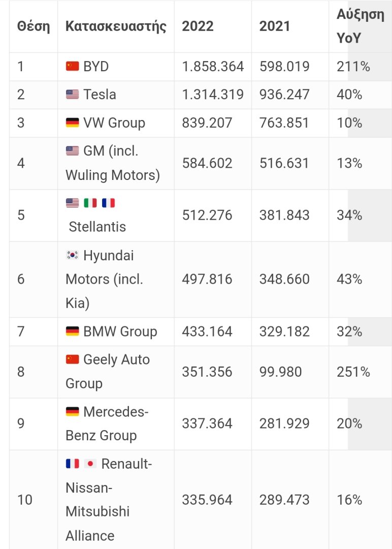Click Tesla's 2021 value 936.247

284,95
